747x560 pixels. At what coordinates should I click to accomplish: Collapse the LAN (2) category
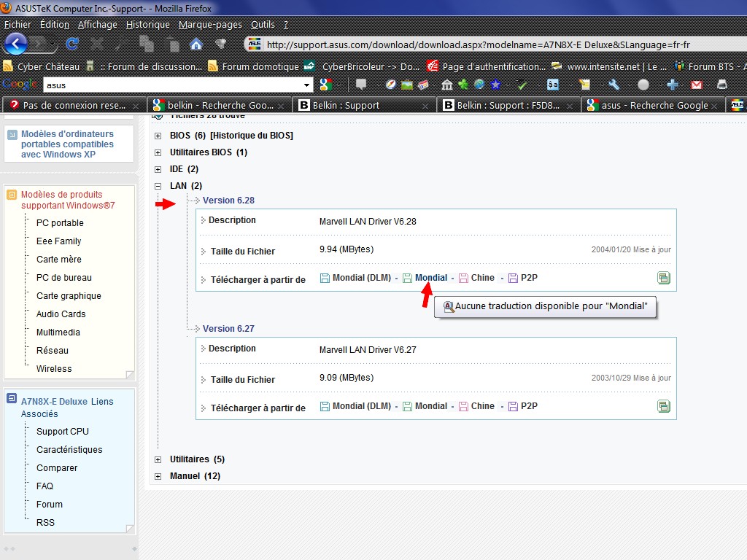(x=158, y=186)
